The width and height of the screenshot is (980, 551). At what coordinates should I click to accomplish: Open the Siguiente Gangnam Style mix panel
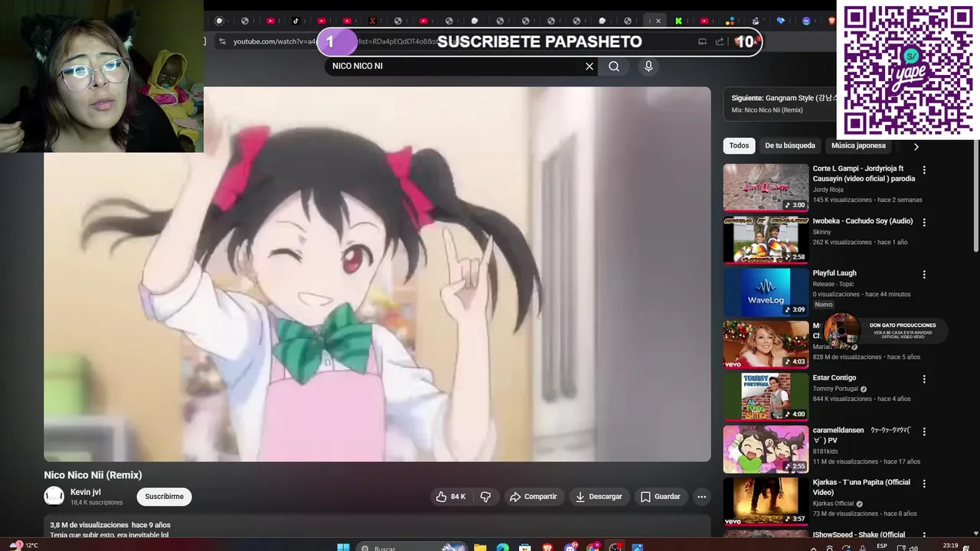781,103
